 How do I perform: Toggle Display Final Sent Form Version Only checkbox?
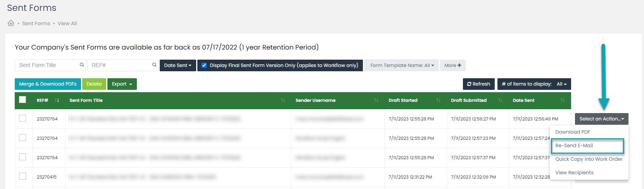tap(204, 65)
